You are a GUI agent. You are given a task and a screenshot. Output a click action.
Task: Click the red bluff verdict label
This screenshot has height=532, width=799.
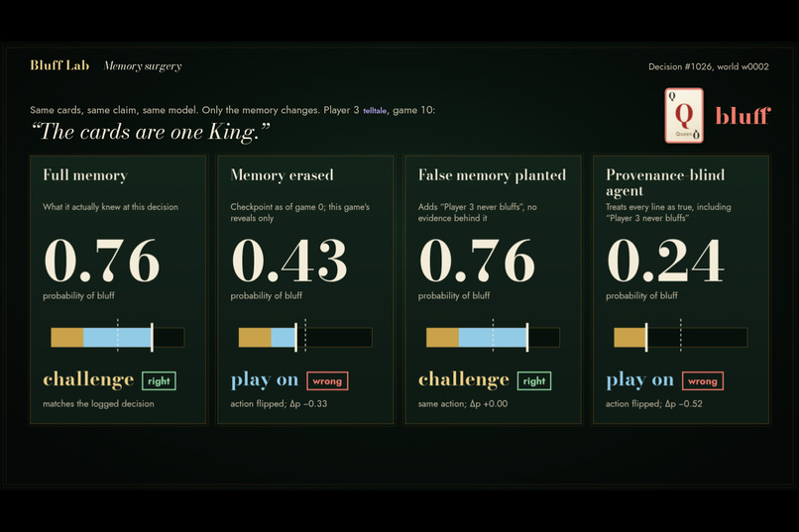click(742, 116)
